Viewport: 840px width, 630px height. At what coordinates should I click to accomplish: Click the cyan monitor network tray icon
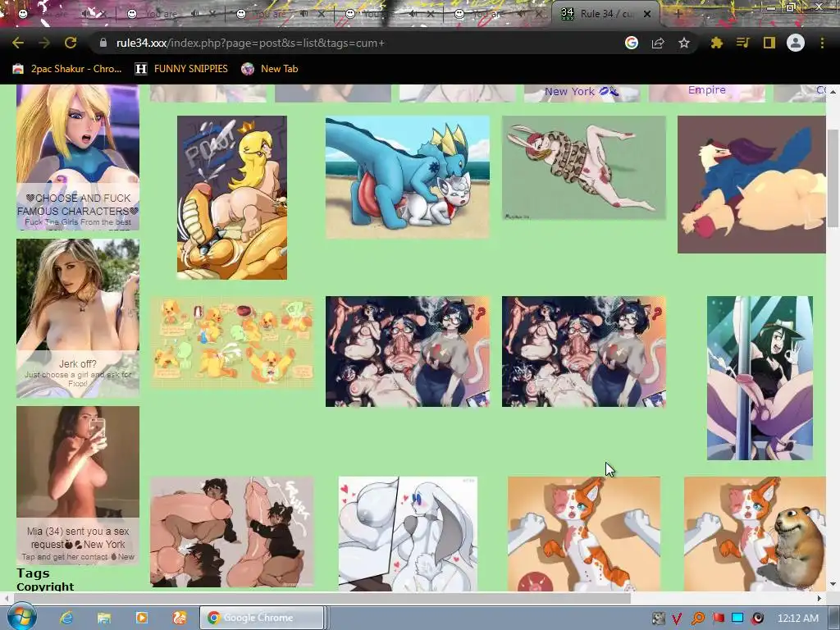point(737,619)
